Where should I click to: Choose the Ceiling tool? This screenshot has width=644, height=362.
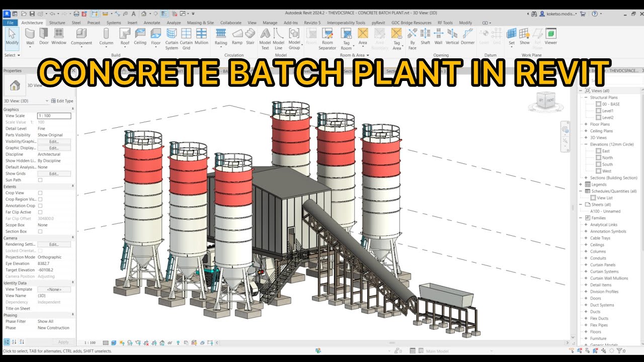point(140,37)
